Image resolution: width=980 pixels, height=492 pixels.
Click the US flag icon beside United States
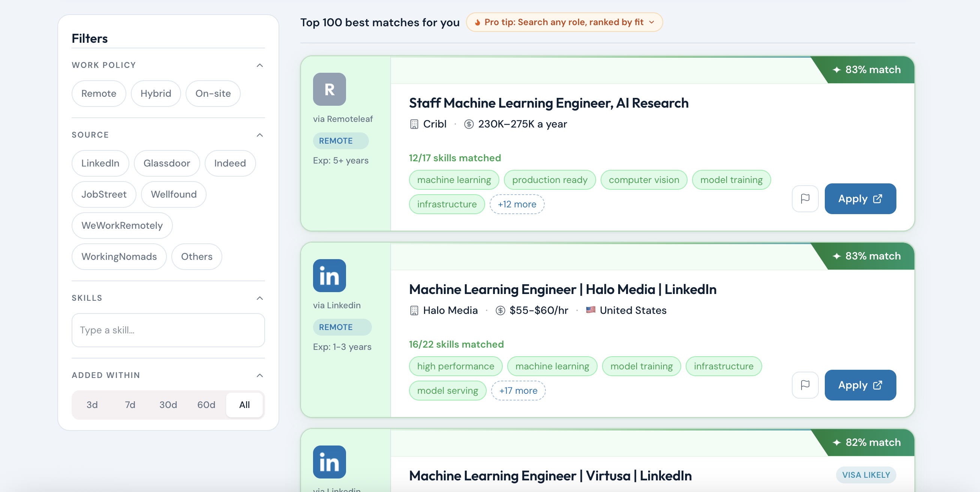590,310
